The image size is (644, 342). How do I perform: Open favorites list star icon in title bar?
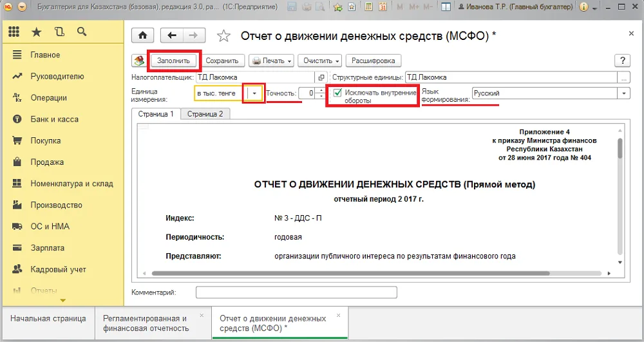click(352, 6)
